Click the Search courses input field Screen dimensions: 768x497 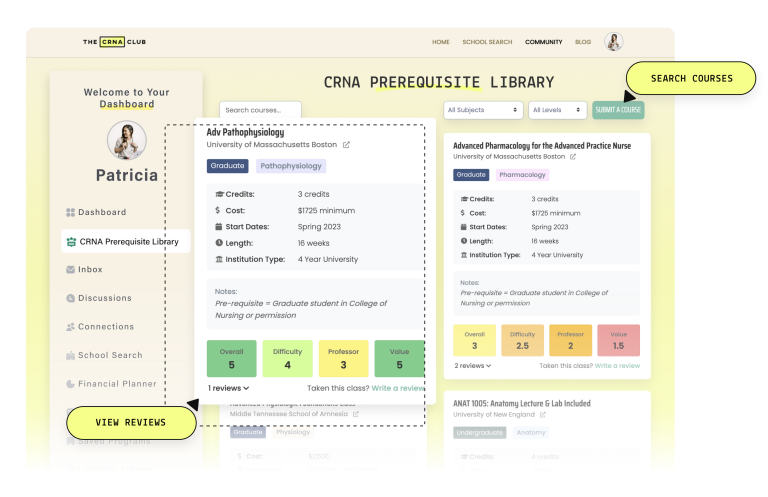(261, 110)
